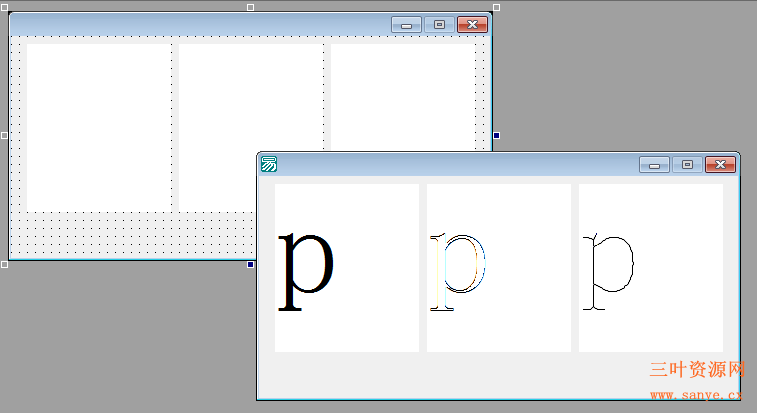Viewport: 757px width, 413px height.
Task: Close the design form window
Action: [x=472, y=25]
